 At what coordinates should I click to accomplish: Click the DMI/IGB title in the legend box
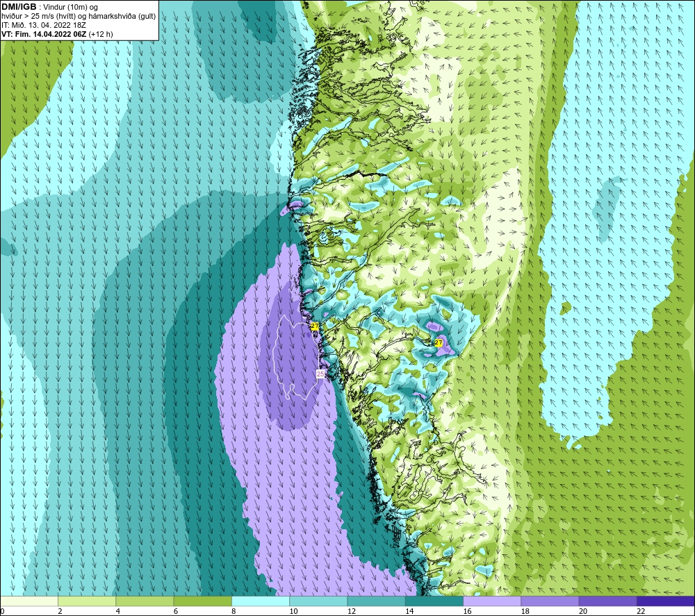[19, 7]
